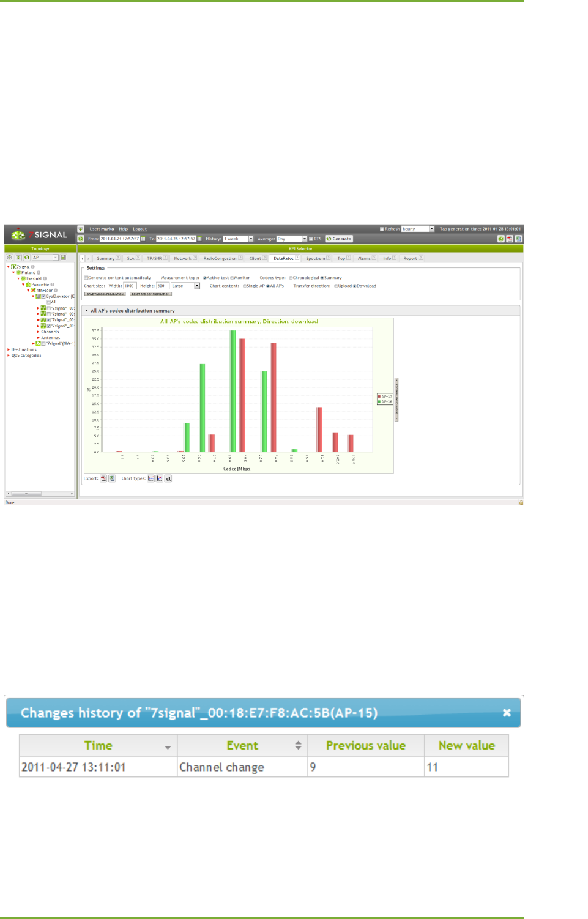
Task: Click the list icon right of AP dropdown
Action: tap(63, 258)
